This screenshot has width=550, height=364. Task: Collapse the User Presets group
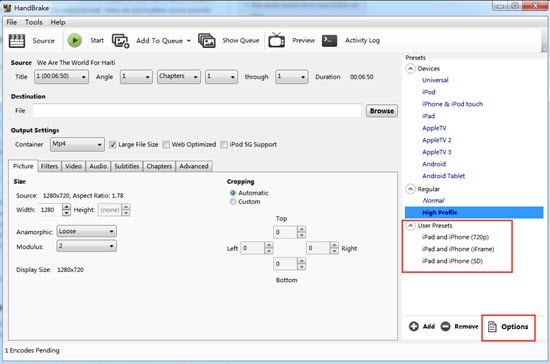click(410, 225)
